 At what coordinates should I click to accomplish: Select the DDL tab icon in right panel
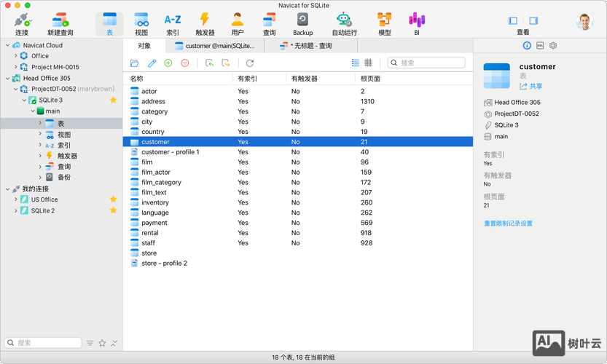pyautogui.click(x=540, y=46)
